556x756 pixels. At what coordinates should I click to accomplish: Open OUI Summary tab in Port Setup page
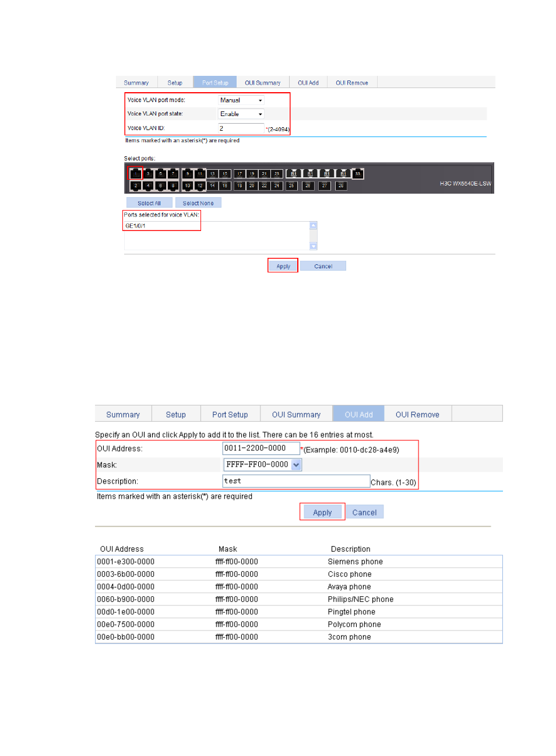[262, 83]
